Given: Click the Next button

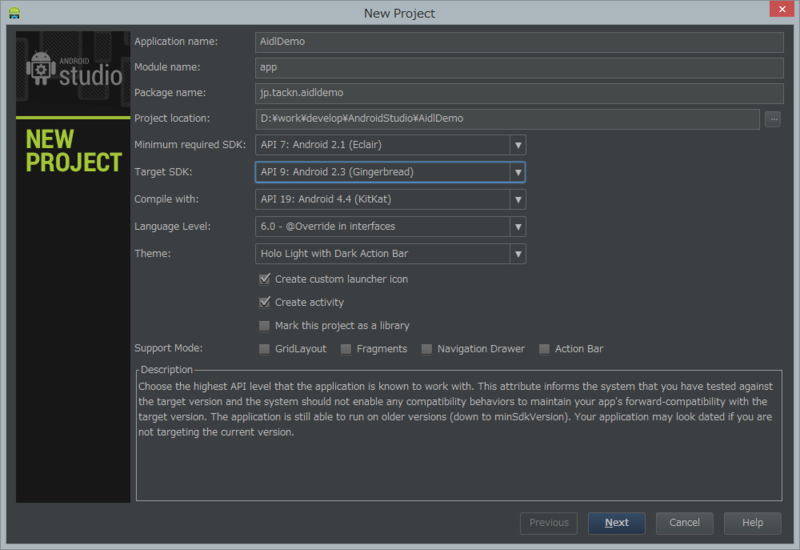Looking at the screenshot, I should [616, 523].
